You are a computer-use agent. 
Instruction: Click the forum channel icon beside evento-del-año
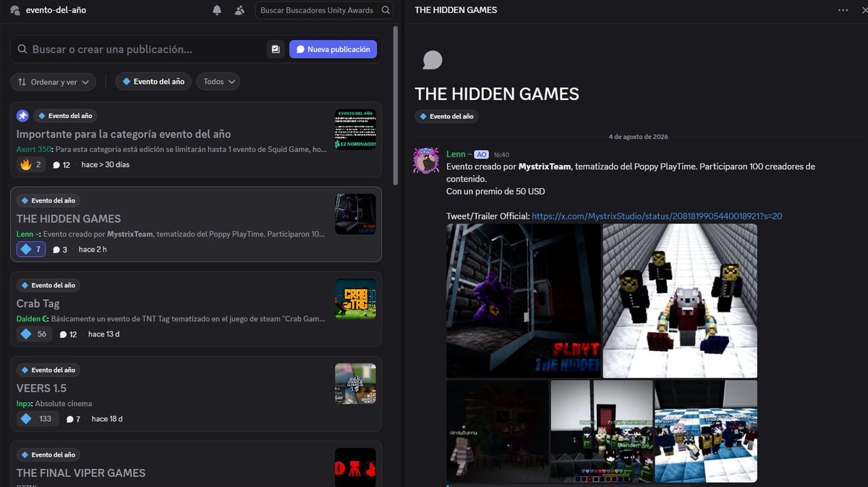coord(15,10)
